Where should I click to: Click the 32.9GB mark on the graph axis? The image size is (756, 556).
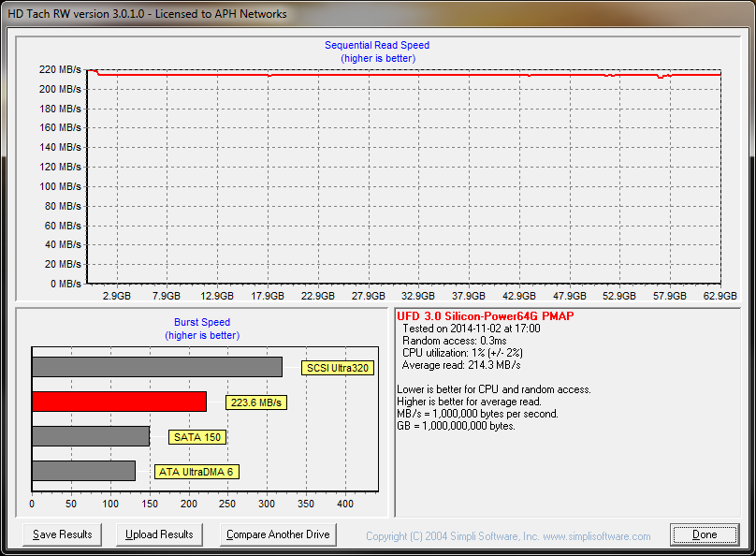tap(419, 296)
